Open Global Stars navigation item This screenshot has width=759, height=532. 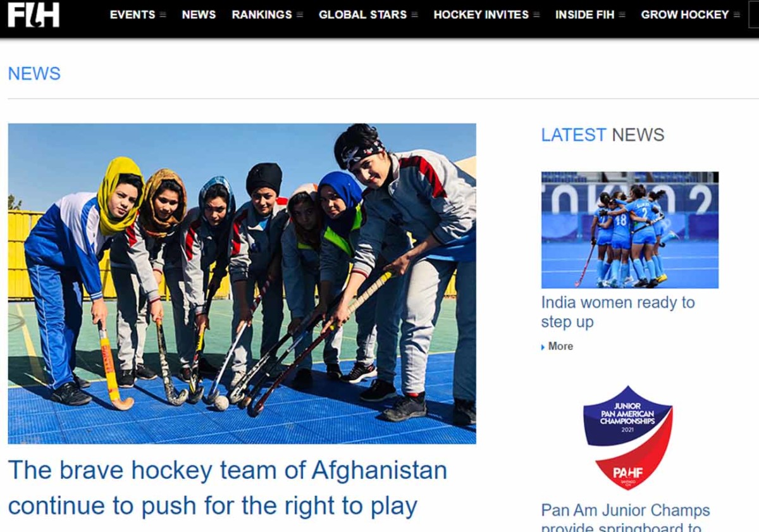[362, 15]
